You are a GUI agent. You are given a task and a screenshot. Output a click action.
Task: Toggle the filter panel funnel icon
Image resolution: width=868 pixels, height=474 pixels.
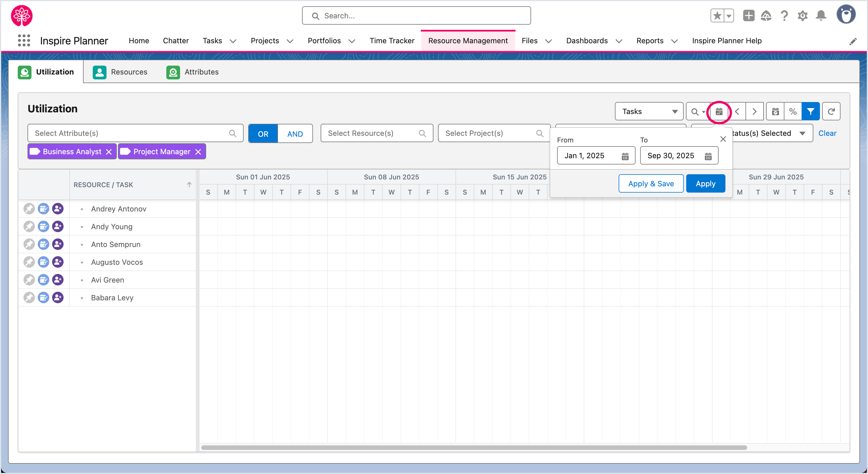tap(810, 111)
